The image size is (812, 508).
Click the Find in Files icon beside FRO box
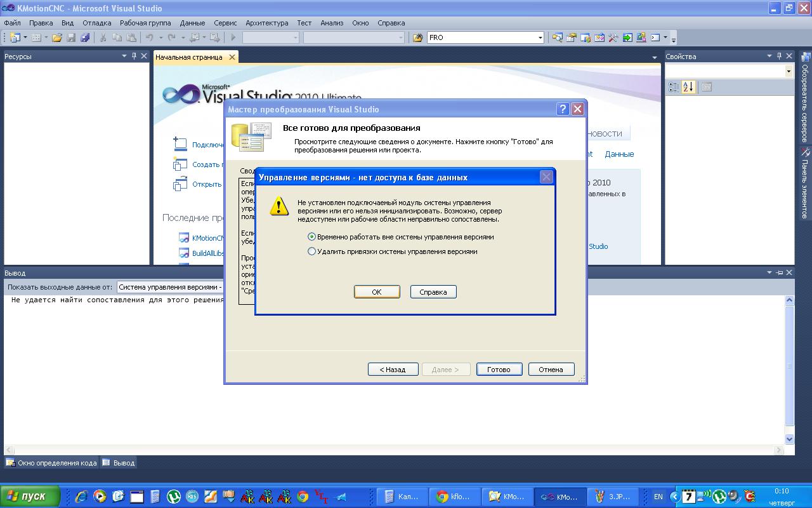417,37
